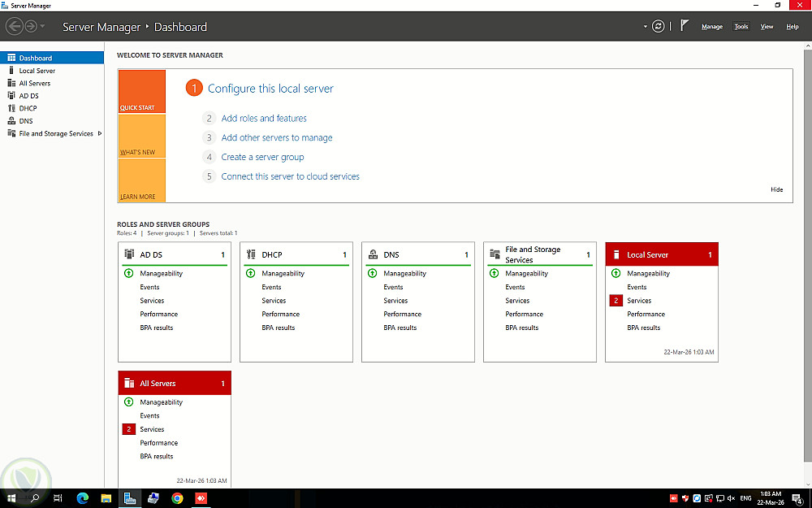Click the Local Server icon in sidebar

11,70
